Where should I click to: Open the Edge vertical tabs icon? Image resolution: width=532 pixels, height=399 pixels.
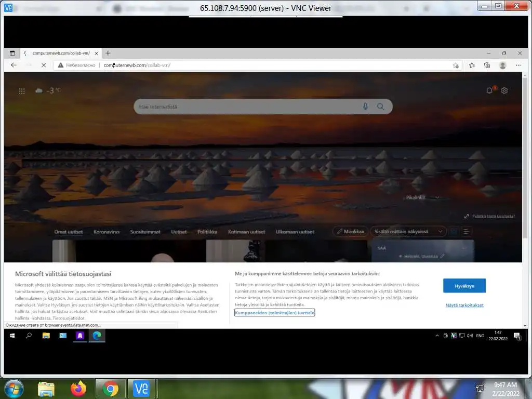pyautogui.click(x=12, y=54)
